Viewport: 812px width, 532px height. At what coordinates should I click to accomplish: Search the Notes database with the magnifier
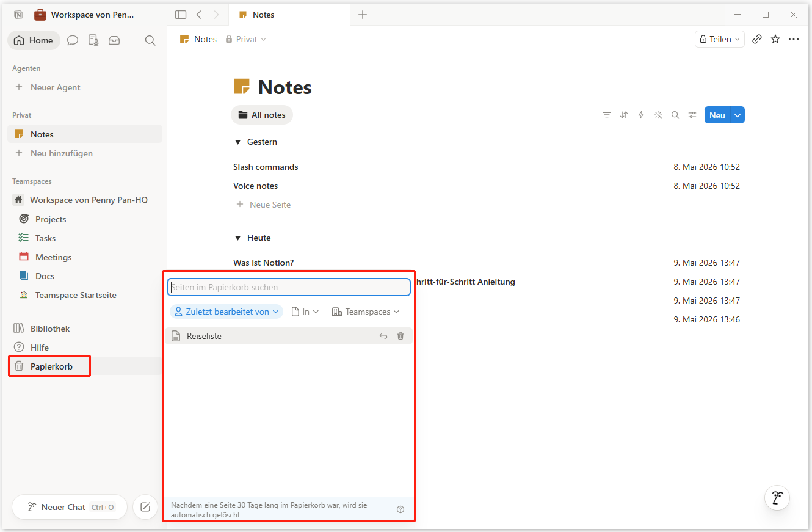point(675,115)
